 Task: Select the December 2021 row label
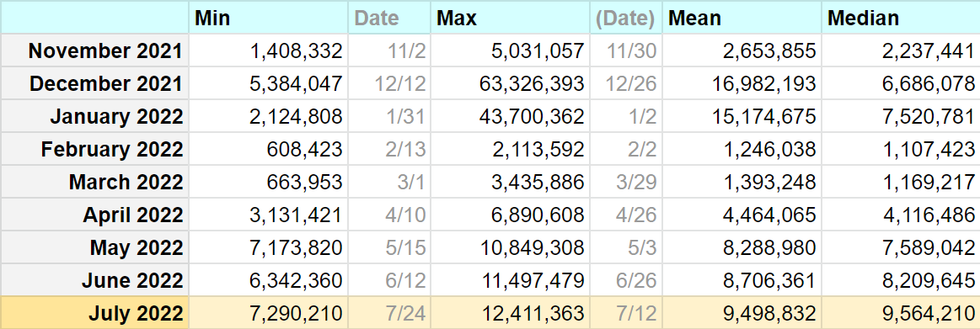pyautogui.click(x=94, y=83)
